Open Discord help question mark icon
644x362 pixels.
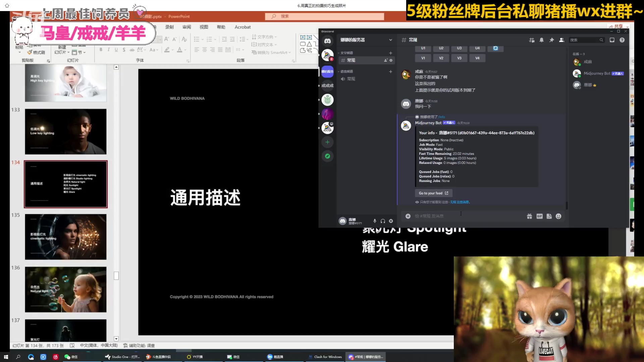coord(622,40)
